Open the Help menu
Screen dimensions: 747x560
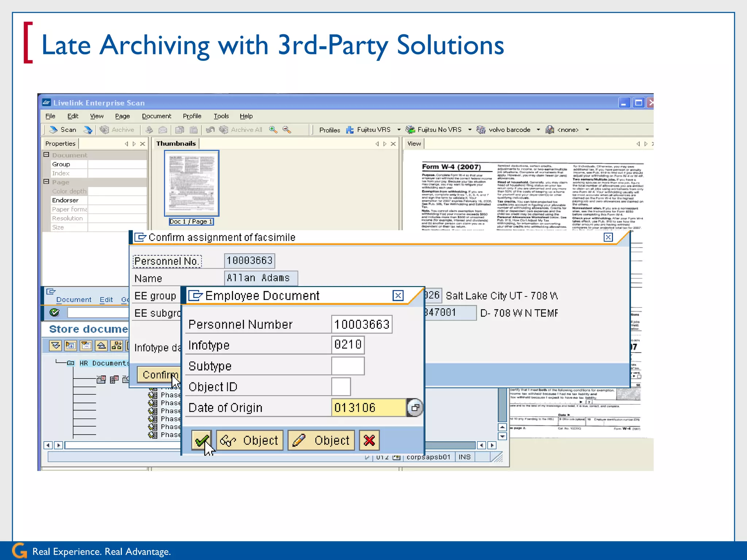click(x=246, y=116)
